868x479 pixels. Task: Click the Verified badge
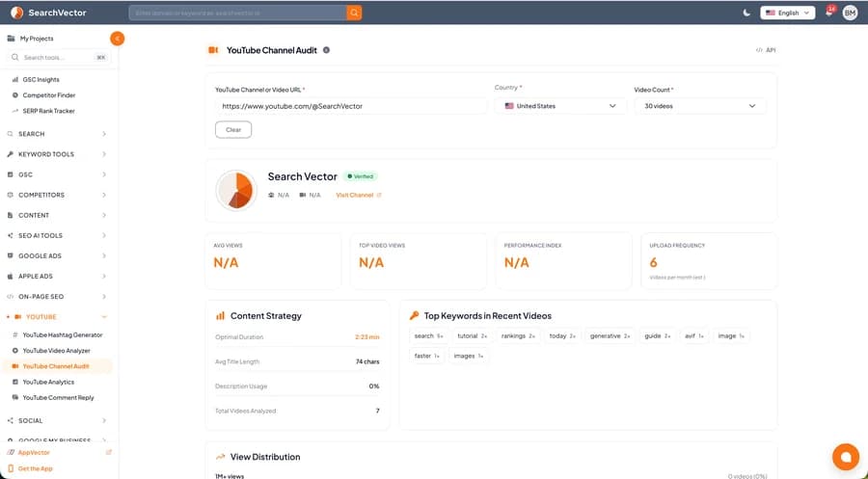tap(361, 176)
